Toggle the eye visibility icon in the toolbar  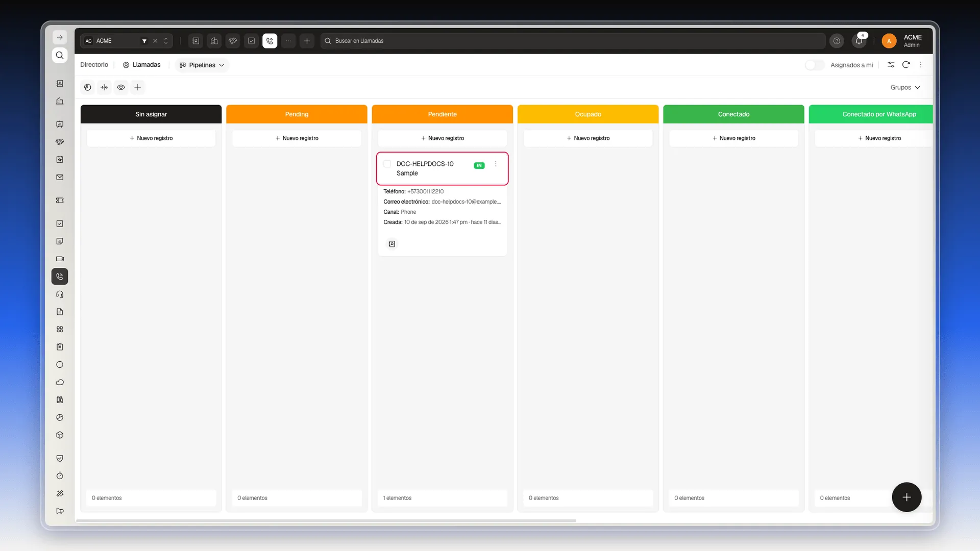(x=121, y=87)
